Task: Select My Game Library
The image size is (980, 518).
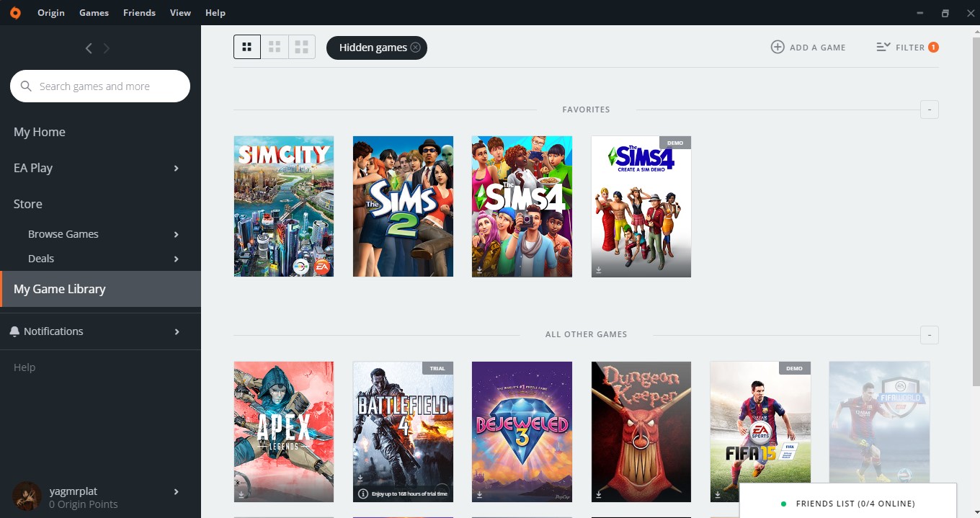Action: click(x=100, y=289)
